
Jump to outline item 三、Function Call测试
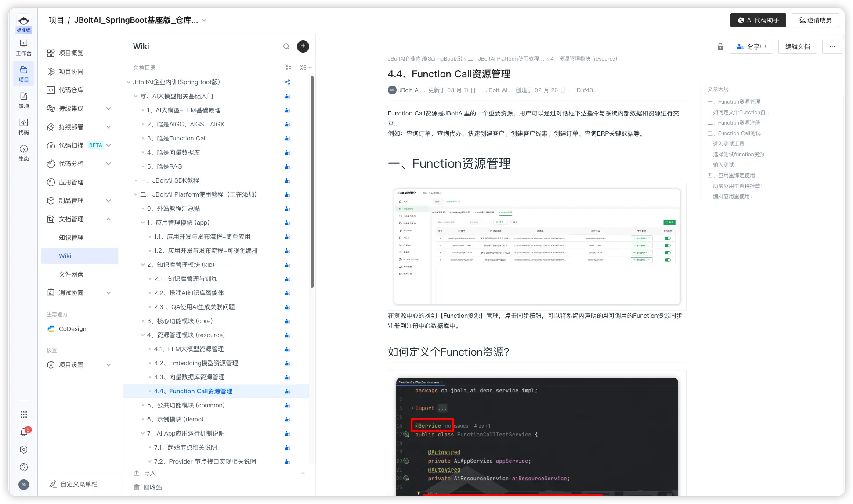tap(734, 133)
